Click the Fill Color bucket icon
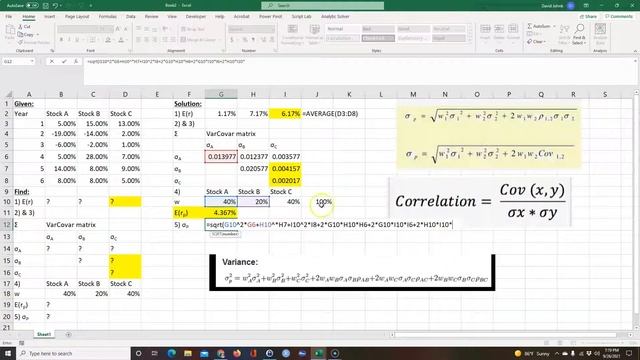 tap(108, 40)
